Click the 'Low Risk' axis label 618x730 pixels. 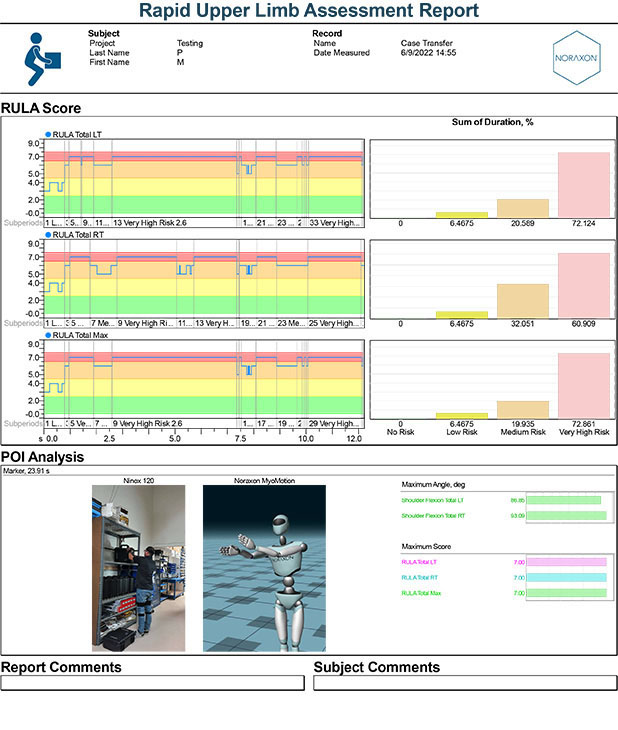pyautogui.click(x=462, y=432)
